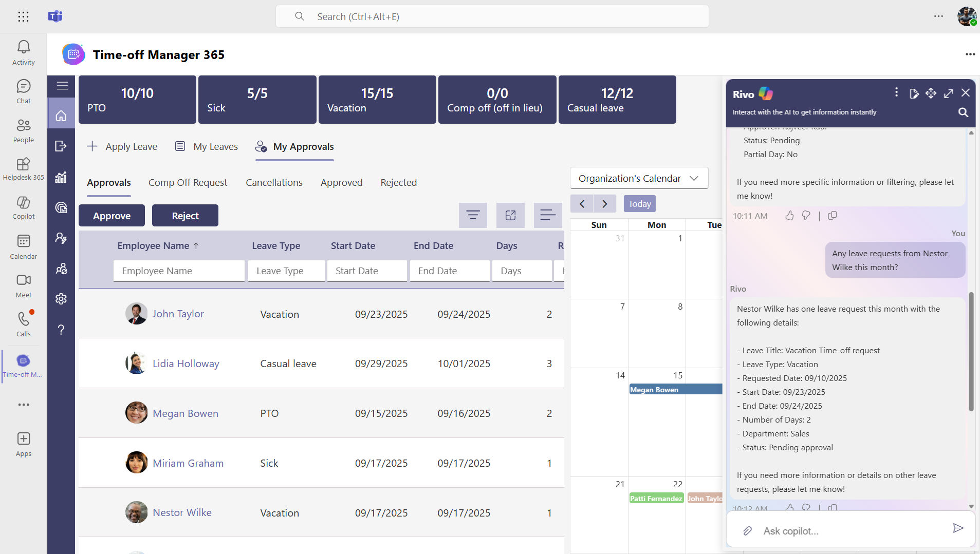Open the My Leaves tab
This screenshot has width=980, height=554.
coord(207,146)
